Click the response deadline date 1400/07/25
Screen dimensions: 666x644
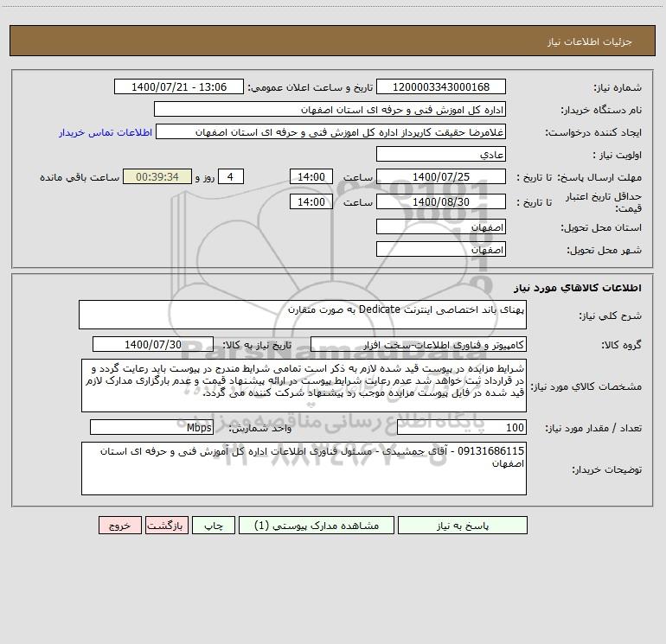[x=441, y=176]
